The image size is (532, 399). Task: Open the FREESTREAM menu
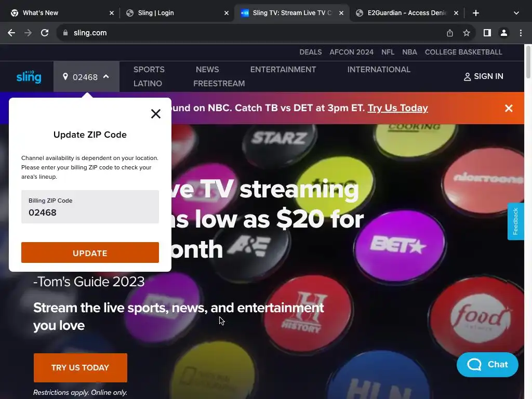point(219,84)
